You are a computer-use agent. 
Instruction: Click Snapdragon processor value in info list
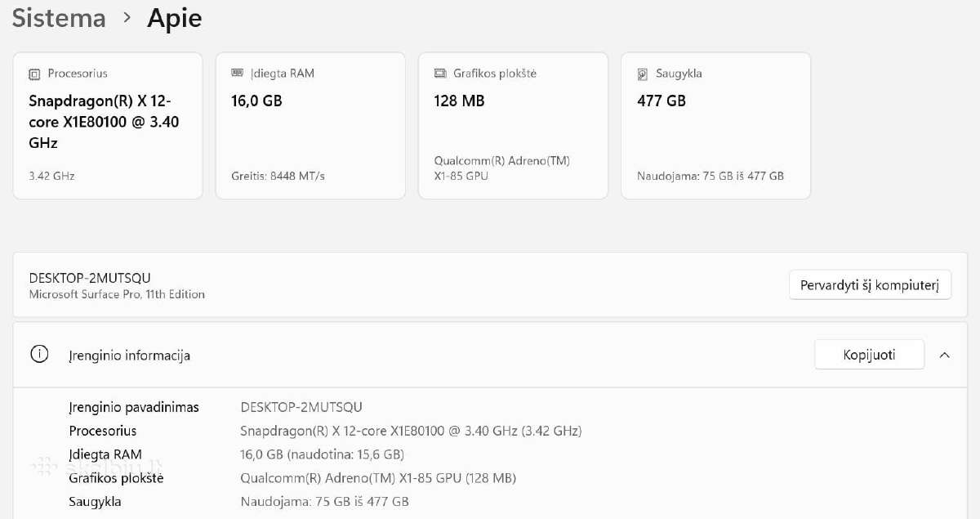point(411,431)
